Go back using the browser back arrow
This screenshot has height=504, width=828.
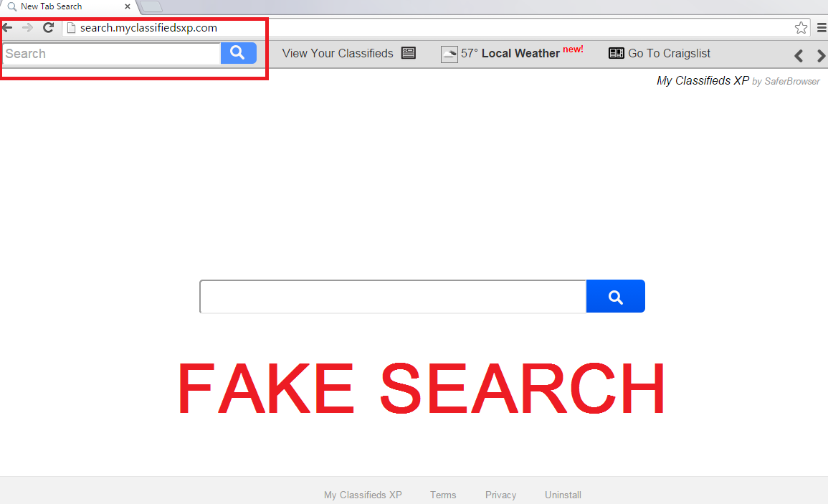[7, 27]
